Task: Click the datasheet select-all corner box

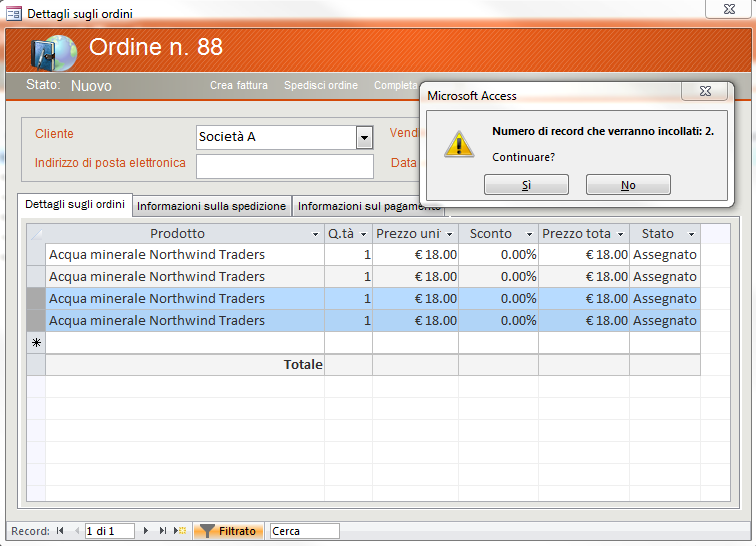Action: point(36,234)
